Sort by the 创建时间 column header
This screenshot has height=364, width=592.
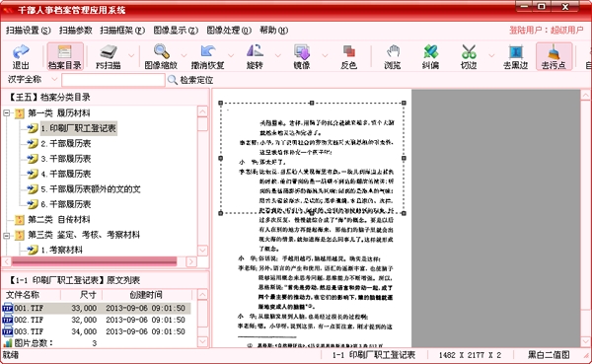coord(147,295)
